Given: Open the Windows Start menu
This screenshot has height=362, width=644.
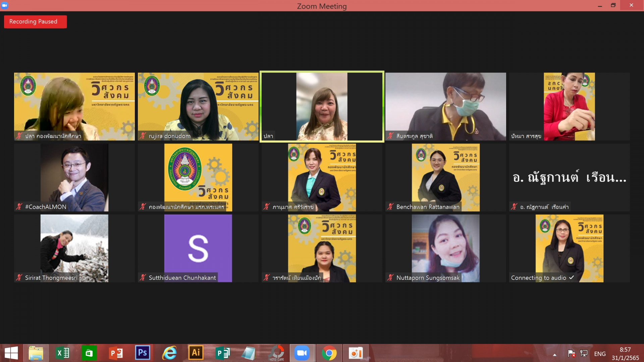Looking at the screenshot, I should [11, 353].
